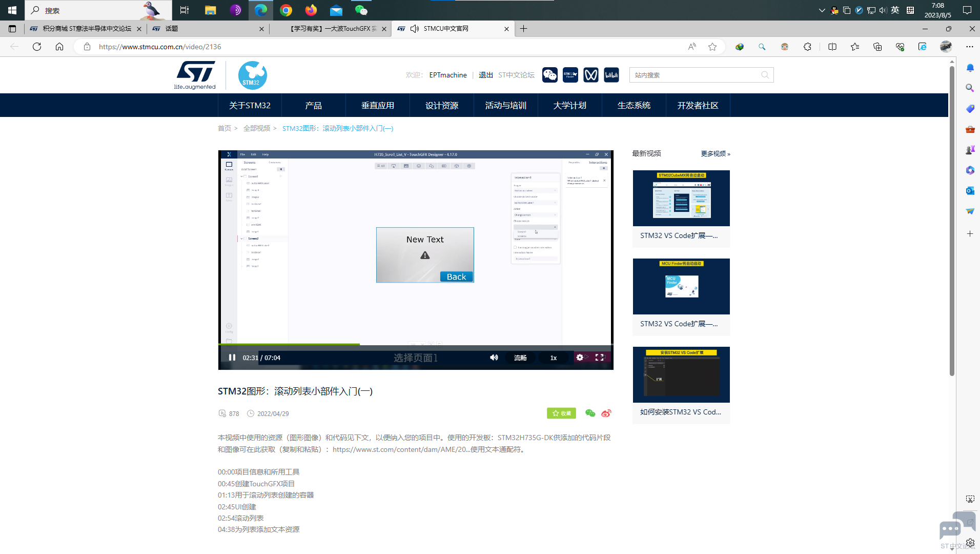Open Shopping tag in Edge sidebar
Screen dimensions: 980x554
click(970, 109)
